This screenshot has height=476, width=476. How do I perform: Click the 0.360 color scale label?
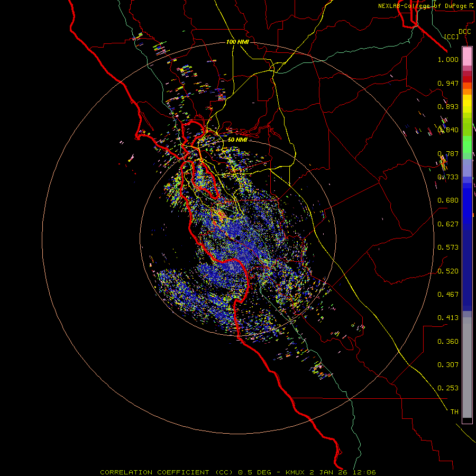tap(448, 342)
